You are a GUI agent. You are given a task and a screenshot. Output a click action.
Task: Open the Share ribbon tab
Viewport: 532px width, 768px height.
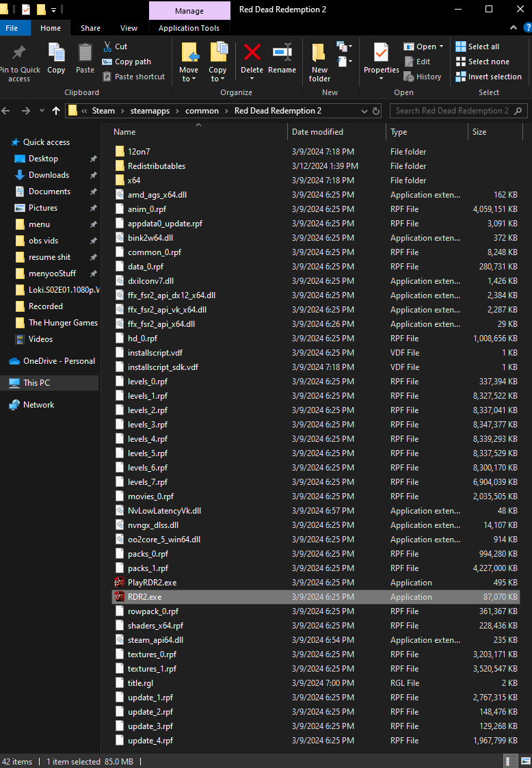(91, 29)
